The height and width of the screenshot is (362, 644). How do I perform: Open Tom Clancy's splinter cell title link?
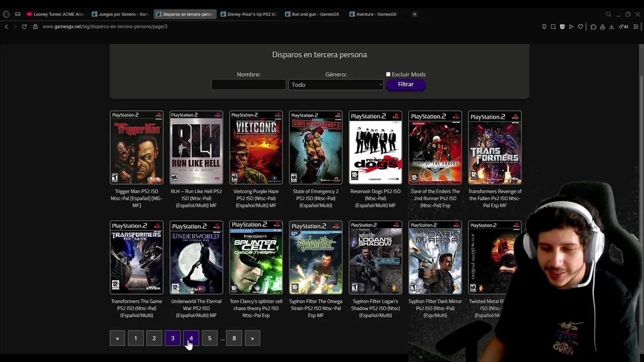click(256, 308)
